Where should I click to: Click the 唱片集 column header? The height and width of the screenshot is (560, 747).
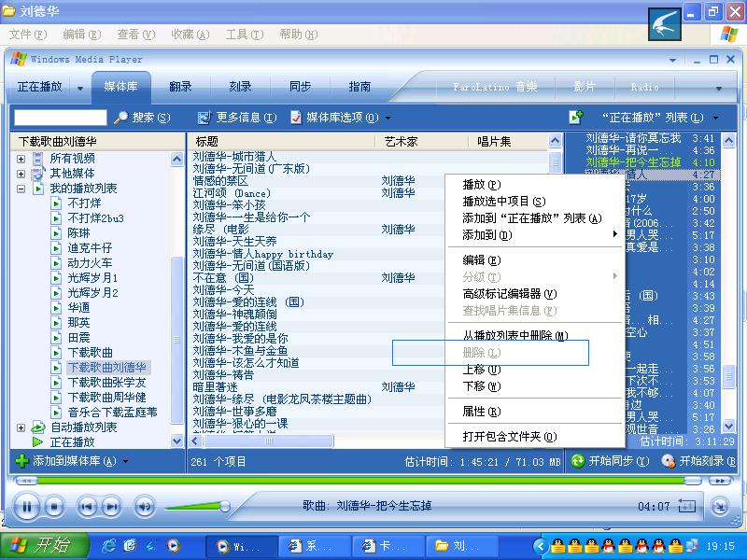tap(508, 142)
